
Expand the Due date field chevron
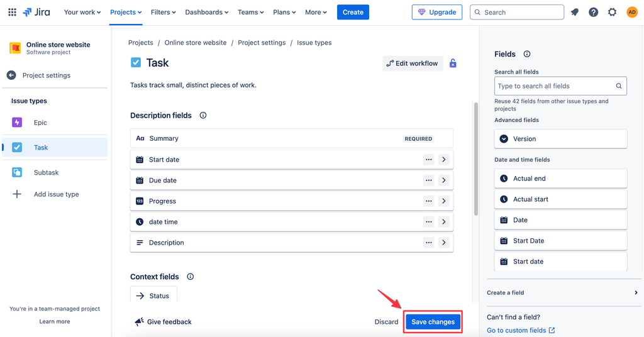tap(444, 180)
